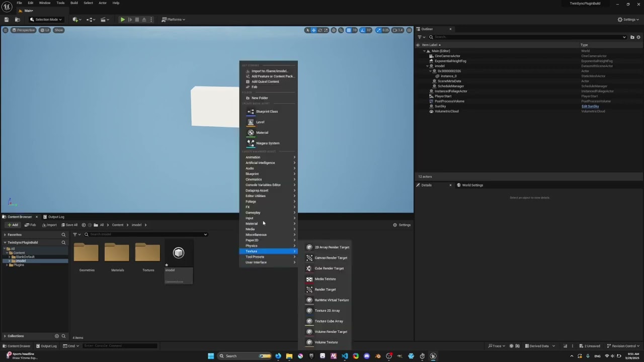The width and height of the screenshot is (644, 362).
Task: Expand the Miscellaneous submenu
Action: [x=268, y=235]
